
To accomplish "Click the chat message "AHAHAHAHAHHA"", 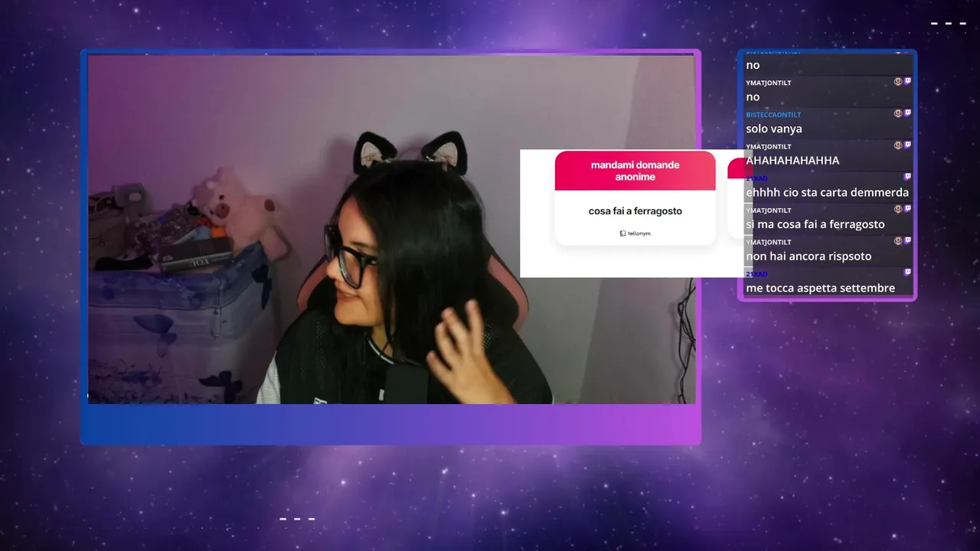I will (x=792, y=161).
